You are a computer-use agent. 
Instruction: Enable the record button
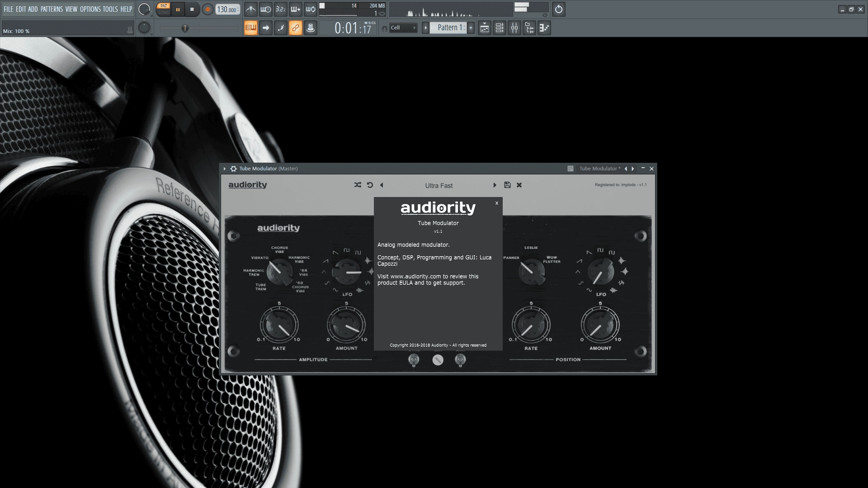click(x=208, y=9)
